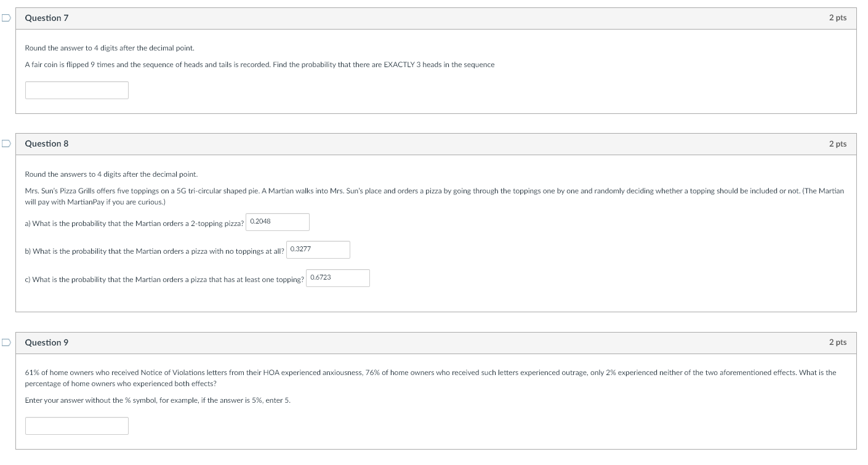Image resolution: width=868 pixels, height=465 pixels.
Task: Click the at least one topping field
Action: click(338, 278)
